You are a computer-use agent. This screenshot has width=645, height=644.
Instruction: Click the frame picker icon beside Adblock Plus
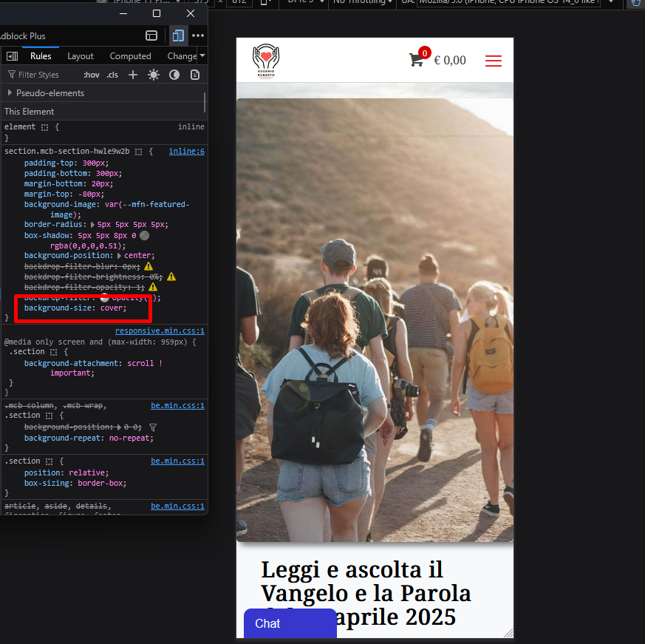coord(151,35)
